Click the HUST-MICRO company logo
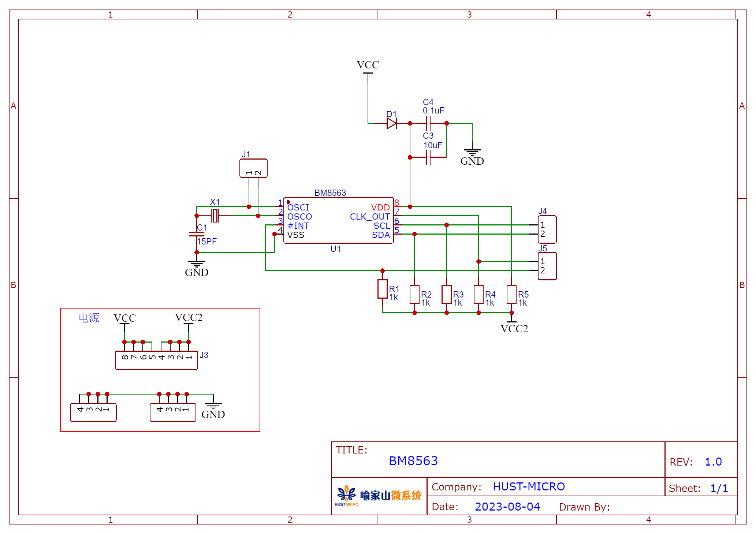Screen dimensions: 756x534 click(379, 496)
